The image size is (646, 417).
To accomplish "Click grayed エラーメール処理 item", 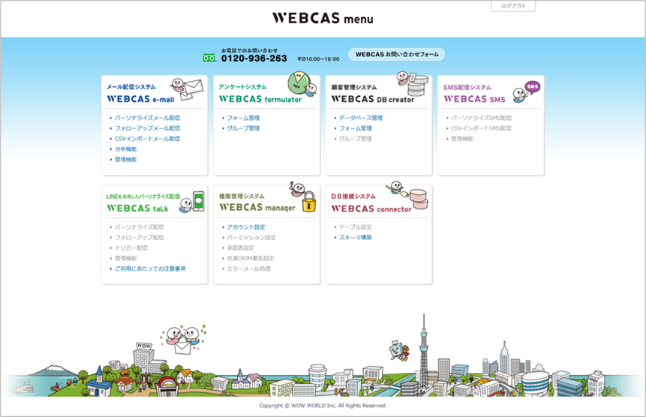I will 248,268.
